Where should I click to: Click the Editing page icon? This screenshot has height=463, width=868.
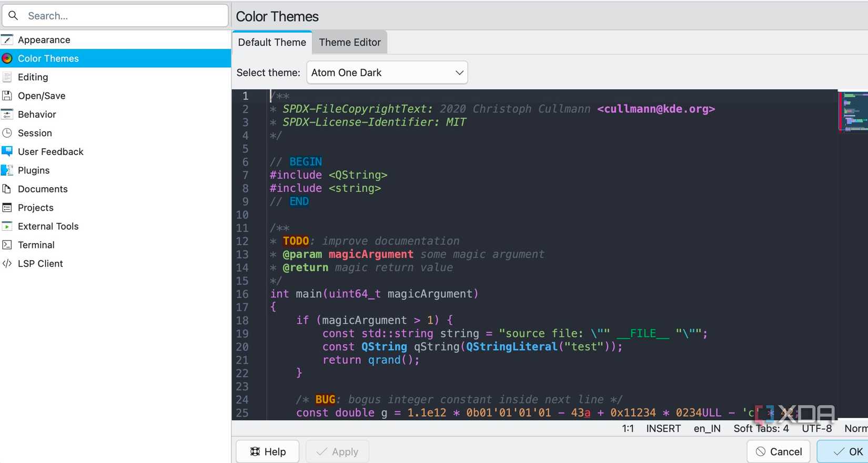pyautogui.click(x=7, y=77)
